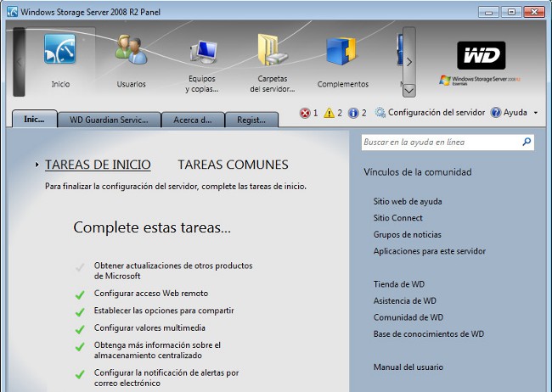Open Tienda de WD link

(x=399, y=284)
